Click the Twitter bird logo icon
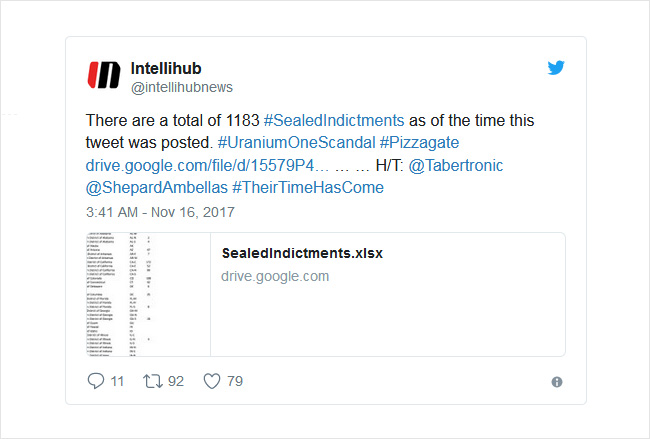Image resolution: width=650 pixels, height=439 pixels. (556, 68)
